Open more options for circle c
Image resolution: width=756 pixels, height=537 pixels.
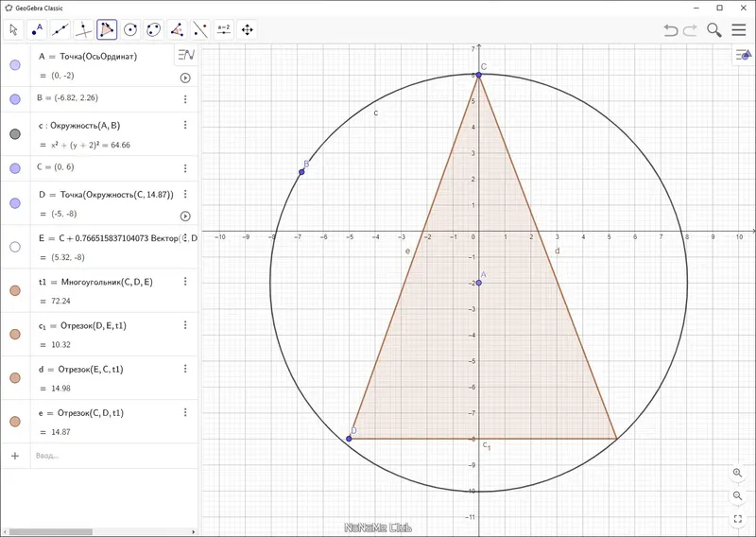pyautogui.click(x=185, y=125)
